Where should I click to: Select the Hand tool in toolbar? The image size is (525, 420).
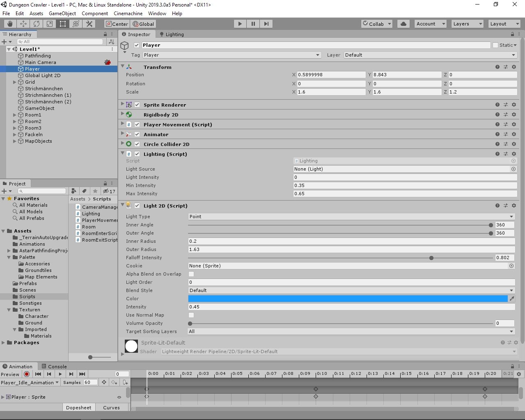click(x=10, y=24)
